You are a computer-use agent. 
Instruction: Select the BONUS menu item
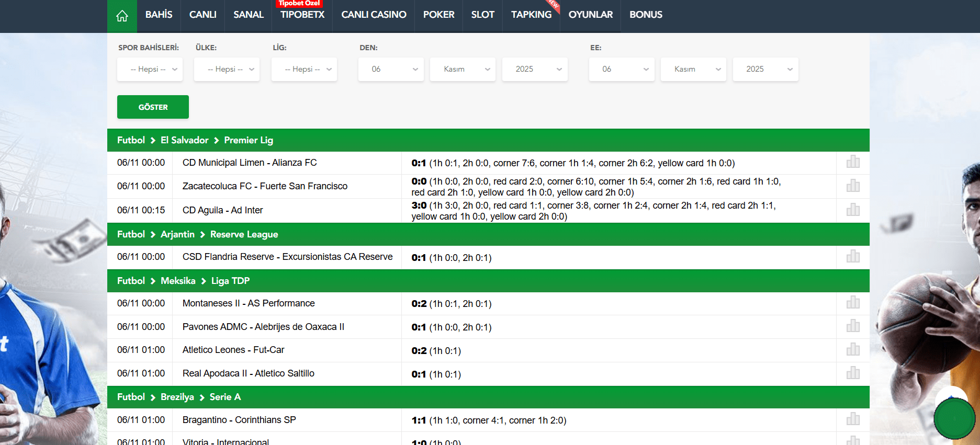click(x=646, y=15)
